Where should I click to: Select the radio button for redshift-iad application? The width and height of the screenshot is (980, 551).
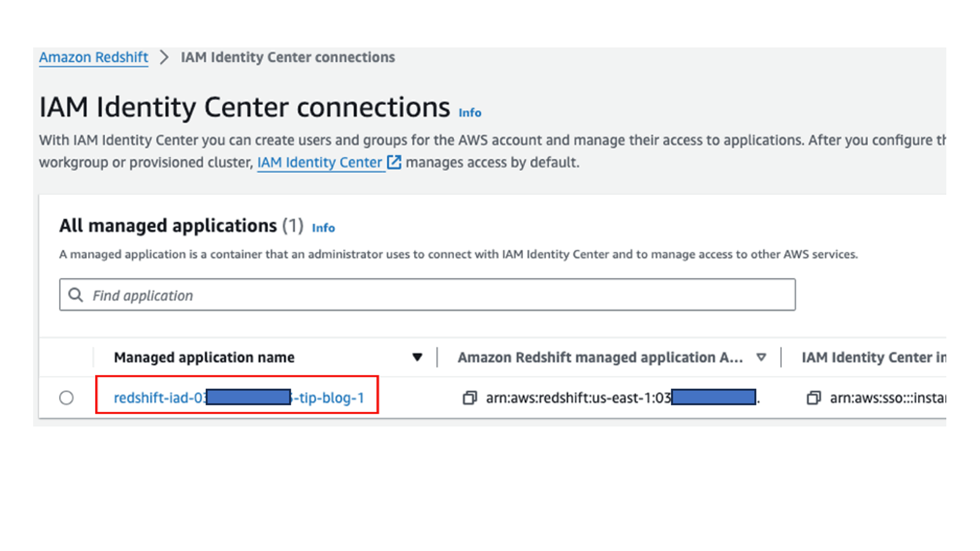click(66, 398)
